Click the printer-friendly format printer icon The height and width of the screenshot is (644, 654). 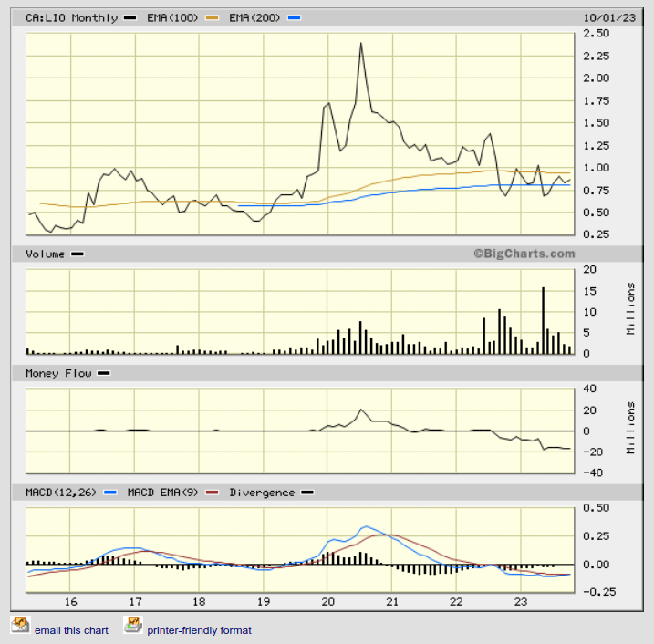[x=133, y=625]
